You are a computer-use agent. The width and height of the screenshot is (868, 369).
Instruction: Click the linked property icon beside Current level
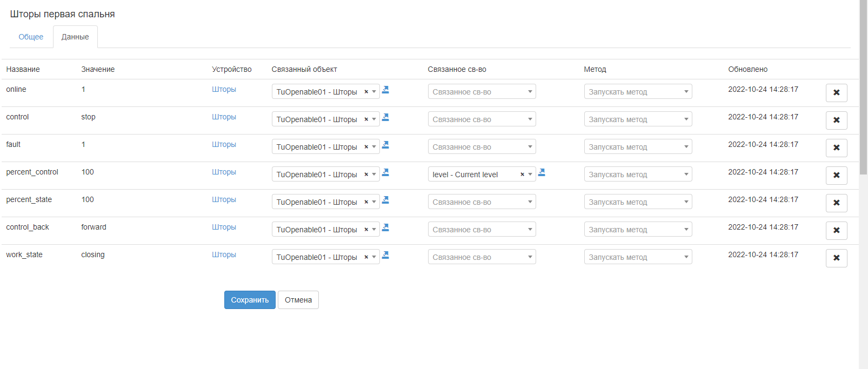tap(542, 172)
